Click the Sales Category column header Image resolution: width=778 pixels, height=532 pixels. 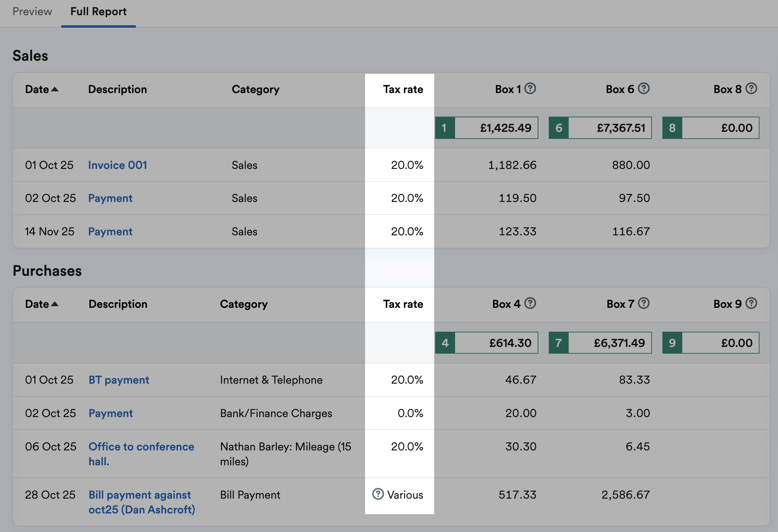(256, 89)
